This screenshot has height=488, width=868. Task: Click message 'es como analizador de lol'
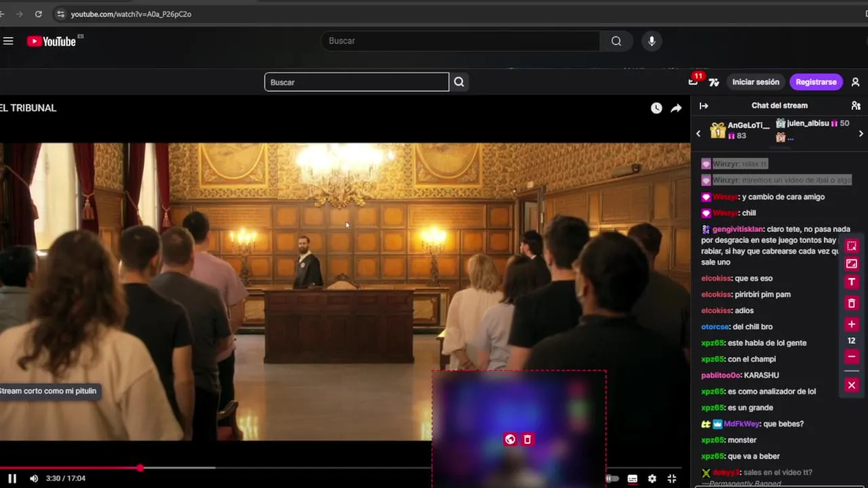click(772, 392)
